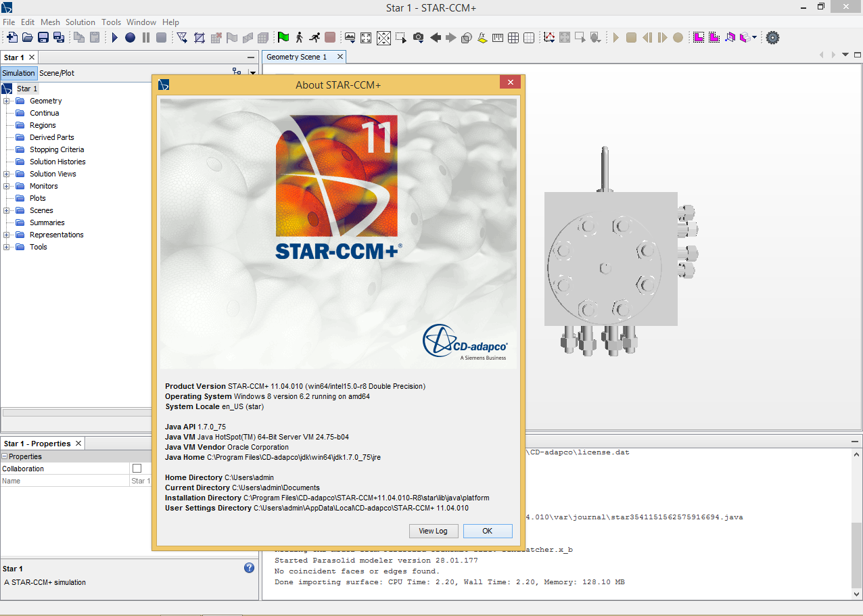Select the Derived Parts tree item
The width and height of the screenshot is (863, 616).
coord(52,137)
